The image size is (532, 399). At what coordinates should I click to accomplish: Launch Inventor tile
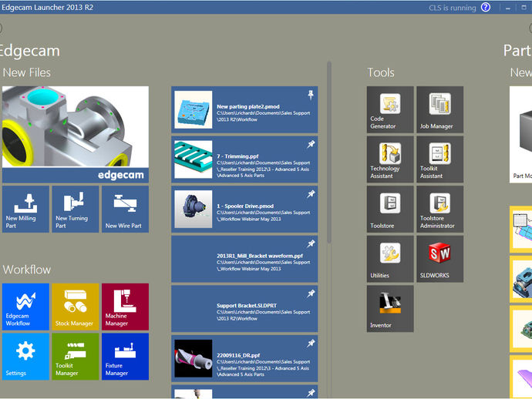tap(390, 308)
